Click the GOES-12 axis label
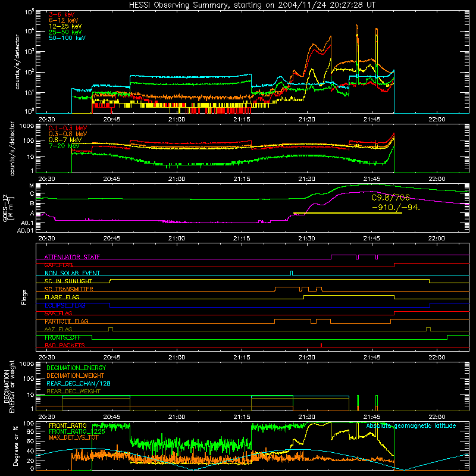The height and width of the screenshot is (476, 476). (8, 208)
